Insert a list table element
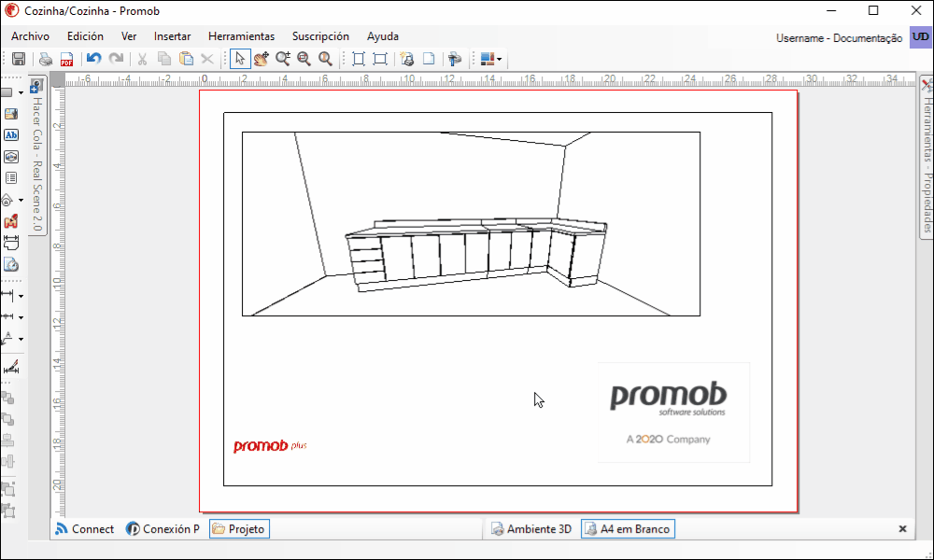Image resolution: width=934 pixels, height=560 pixels. [x=10, y=178]
